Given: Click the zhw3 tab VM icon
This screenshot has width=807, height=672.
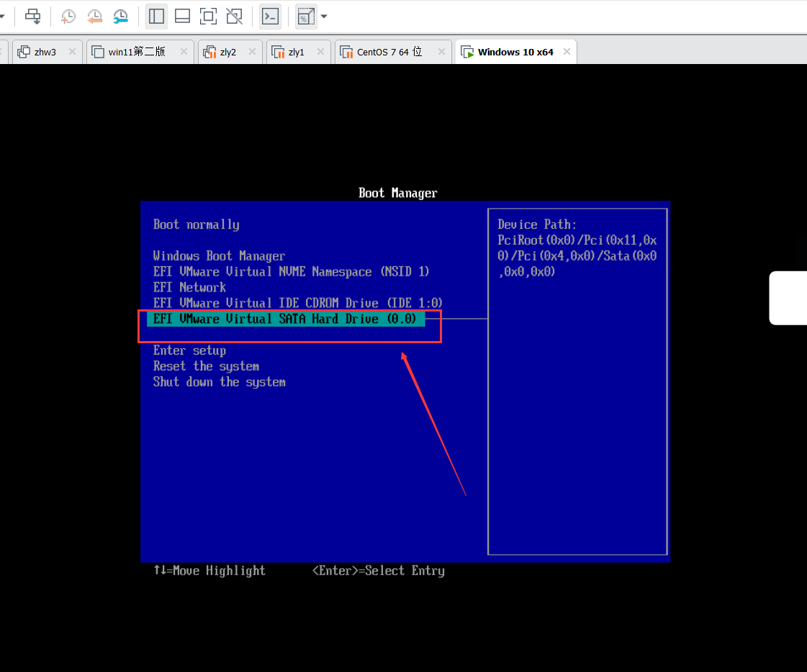Looking at the screenshot, I should tap(24, 52).
